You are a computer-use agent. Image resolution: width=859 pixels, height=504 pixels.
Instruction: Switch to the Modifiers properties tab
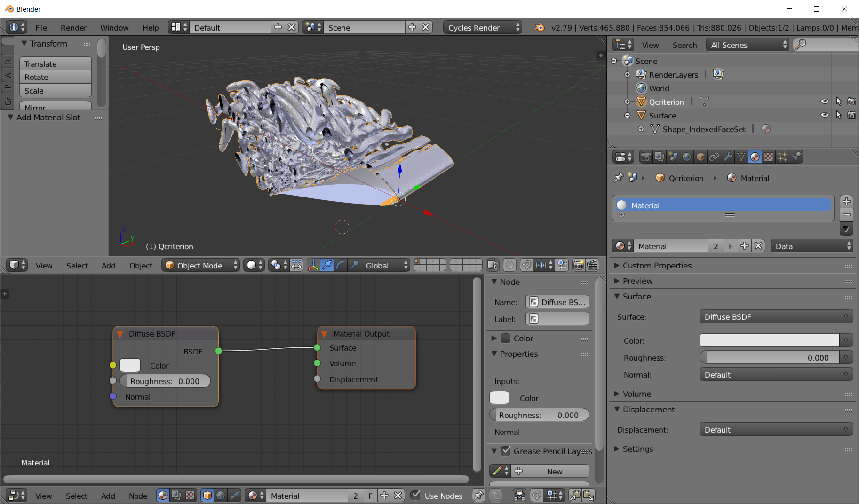[728, 157]
